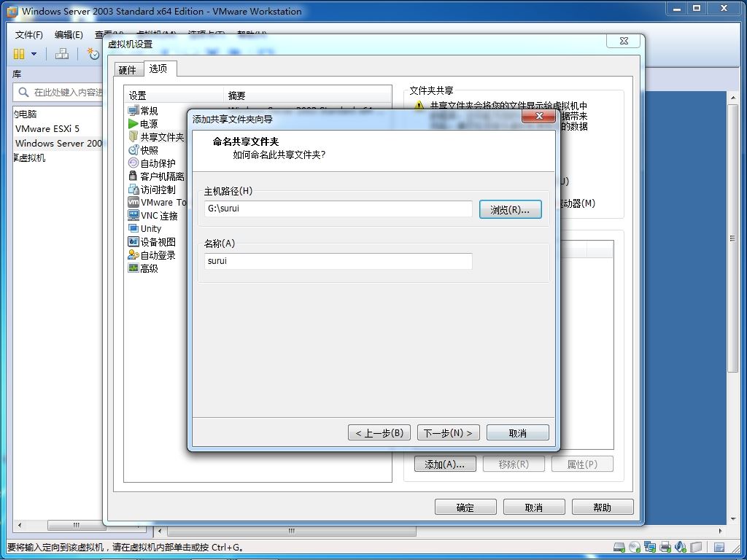This screenshot has width=747, height=560.
Task: Click the Send Ctrl+Alt+Del toolbar icon
Action: coord(62,54)
